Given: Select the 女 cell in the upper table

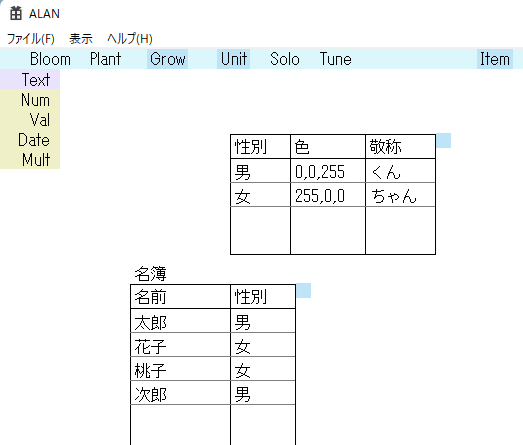Looking at the screenshot, I should coord(260,195).
